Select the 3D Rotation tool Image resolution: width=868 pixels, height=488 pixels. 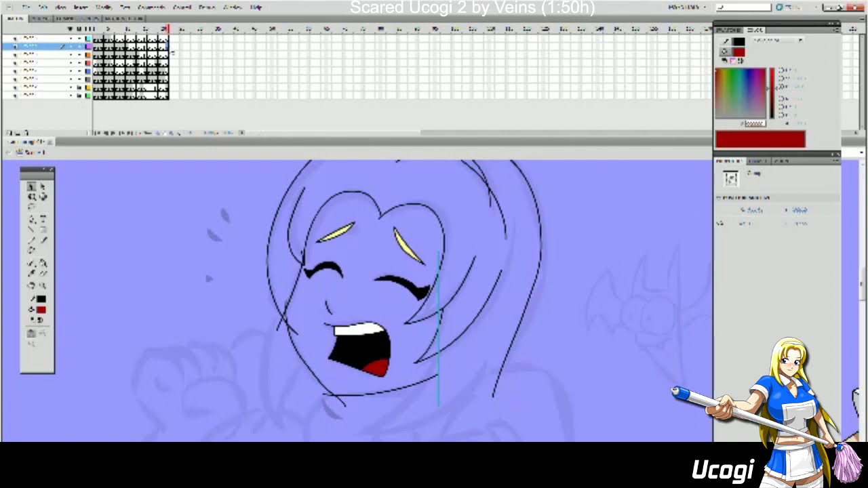tap(43, 197)
